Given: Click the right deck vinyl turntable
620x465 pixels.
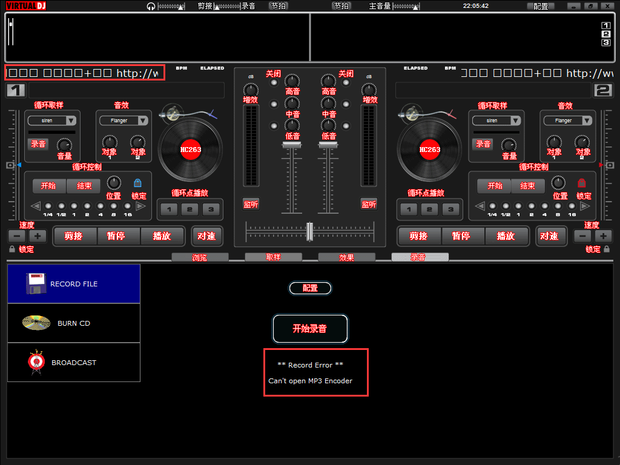Looking at the screenshot, I should pos(430,151).
